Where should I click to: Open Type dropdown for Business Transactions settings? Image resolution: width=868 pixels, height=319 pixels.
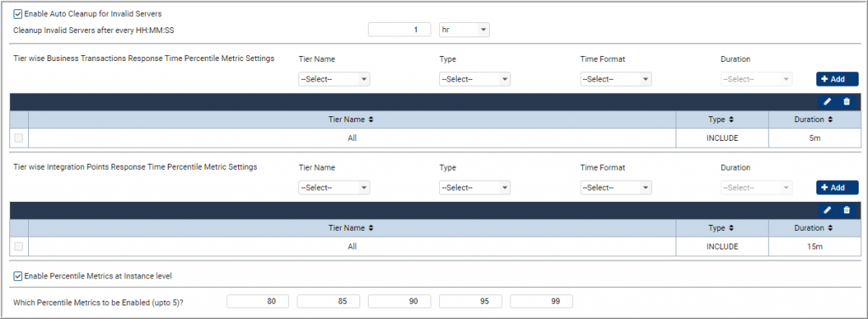click(475, 79)
